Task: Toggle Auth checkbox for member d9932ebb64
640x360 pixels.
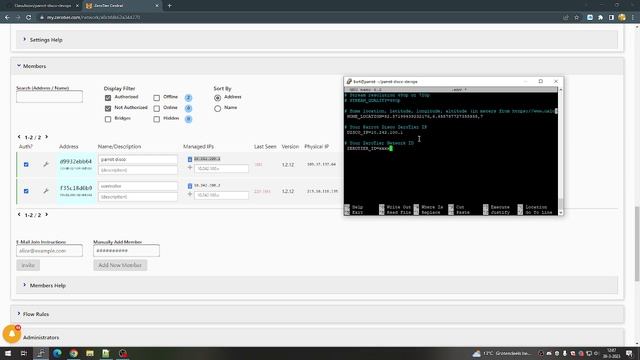Action: pyautogui.click(x=26, y=164)
